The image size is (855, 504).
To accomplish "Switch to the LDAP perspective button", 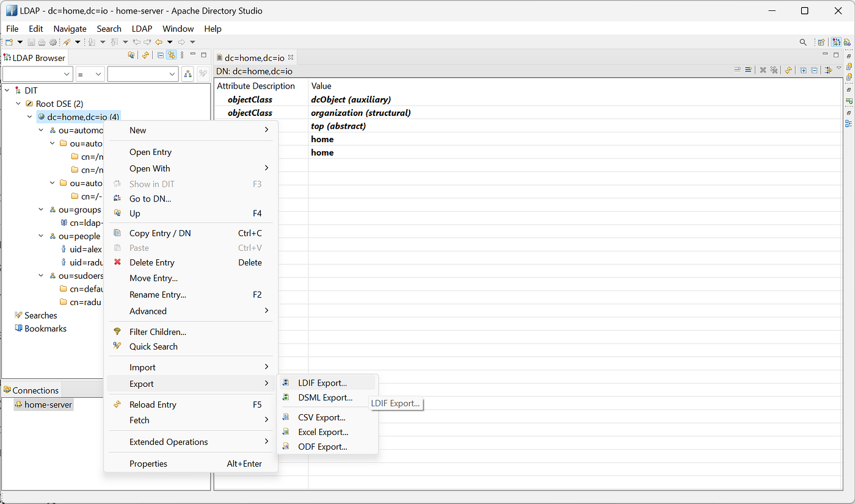I will 836,42.
